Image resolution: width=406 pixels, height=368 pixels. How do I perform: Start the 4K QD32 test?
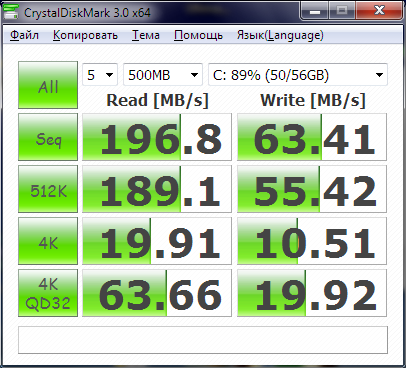48,293
